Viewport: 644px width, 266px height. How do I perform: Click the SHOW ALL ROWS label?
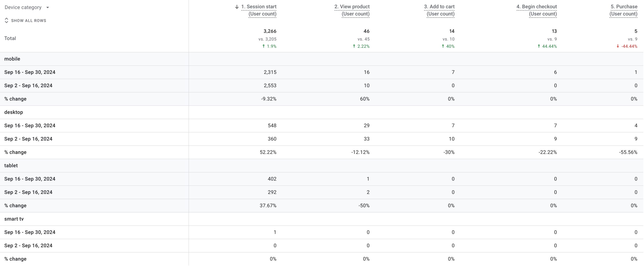[x=29, y=21]
